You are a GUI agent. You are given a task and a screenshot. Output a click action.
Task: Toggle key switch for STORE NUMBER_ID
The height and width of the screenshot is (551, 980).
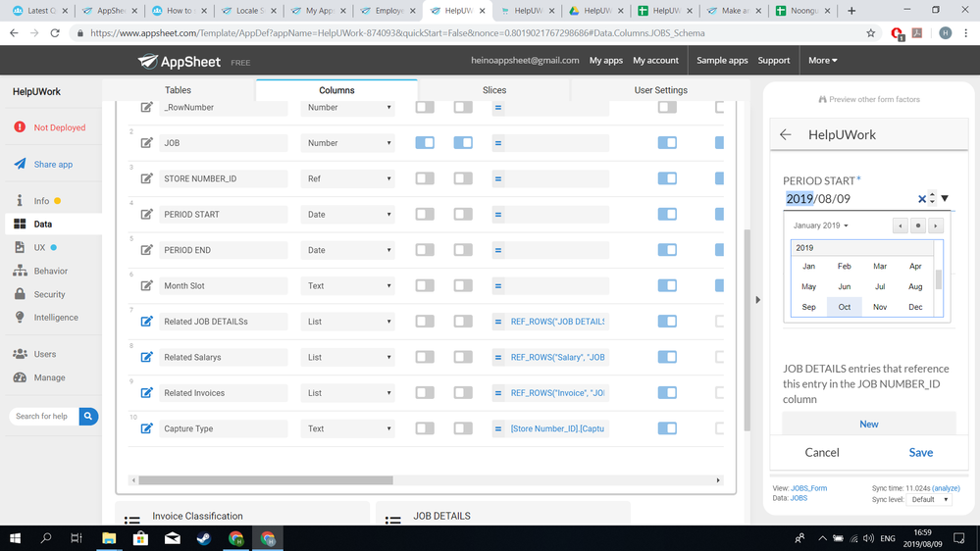click(425, 178)
